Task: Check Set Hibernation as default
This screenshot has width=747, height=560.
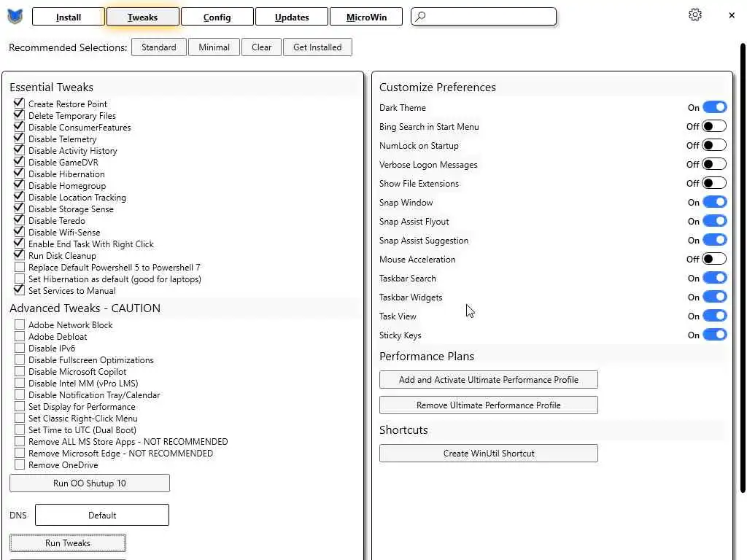Action: point(20,279)
